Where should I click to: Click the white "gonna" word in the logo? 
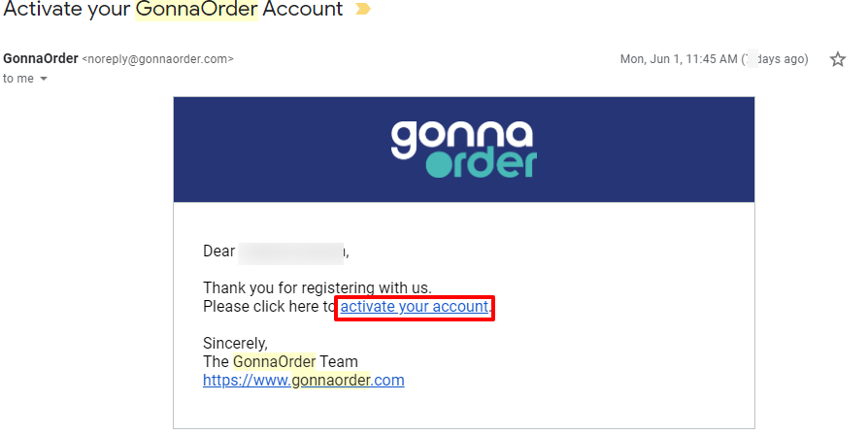pyautogui.click(x=462, y=137)
